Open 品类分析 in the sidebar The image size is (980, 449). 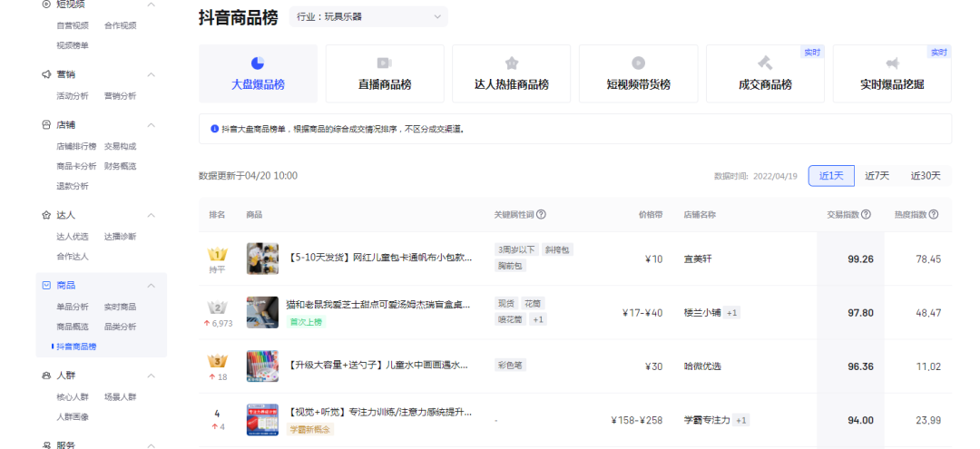[120, 327]
